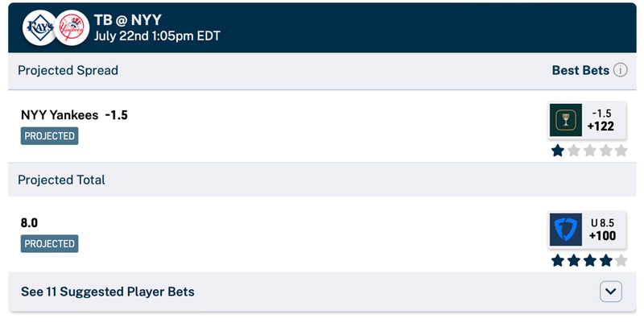
Task: Click the PROJECTED badge under NYY Yankees
Action: click(49, 136)
